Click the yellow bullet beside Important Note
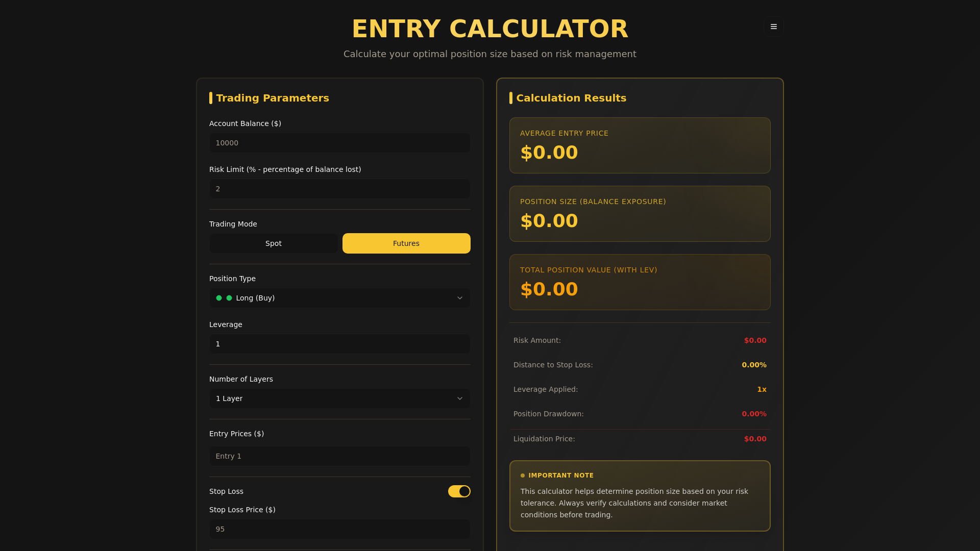This screenshot has width=980, height=551. click(x=522, y=475)
